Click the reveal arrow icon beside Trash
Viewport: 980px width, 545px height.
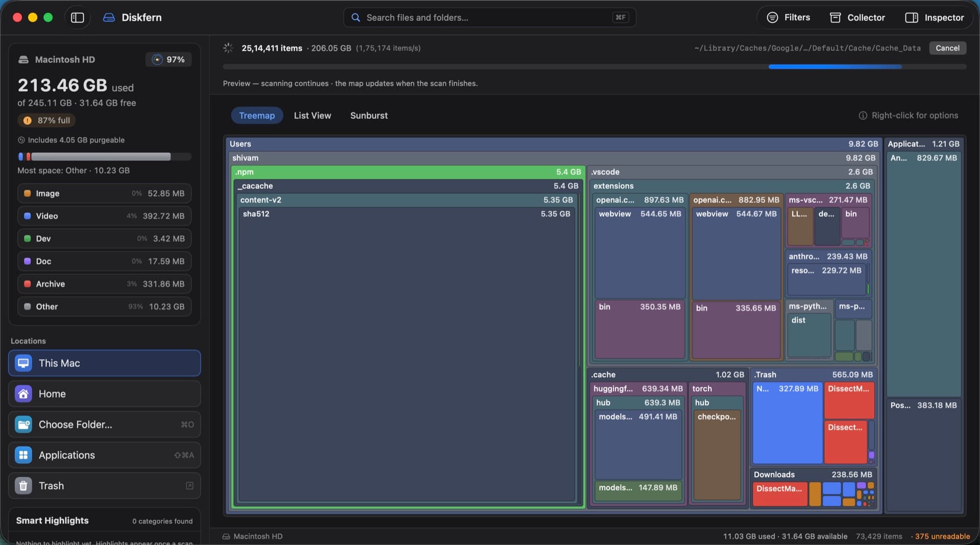pyautogui.click(x=189, y=485)
